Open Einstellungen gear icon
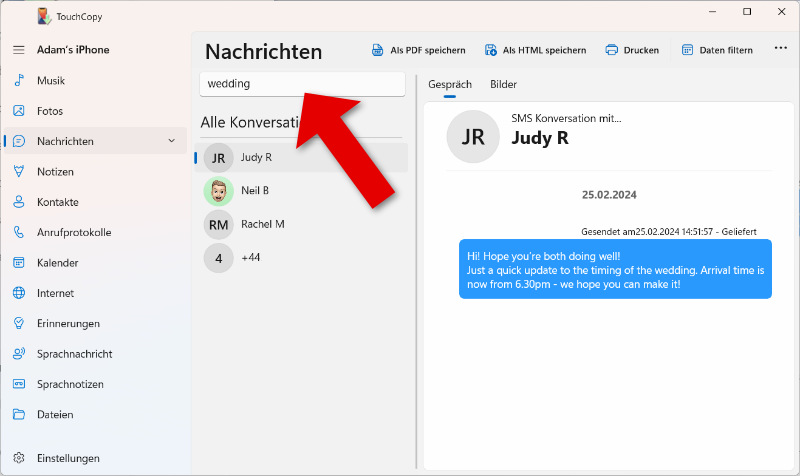Image resolution: width=800 pixels, height=476 pixels. coord(18,458)
